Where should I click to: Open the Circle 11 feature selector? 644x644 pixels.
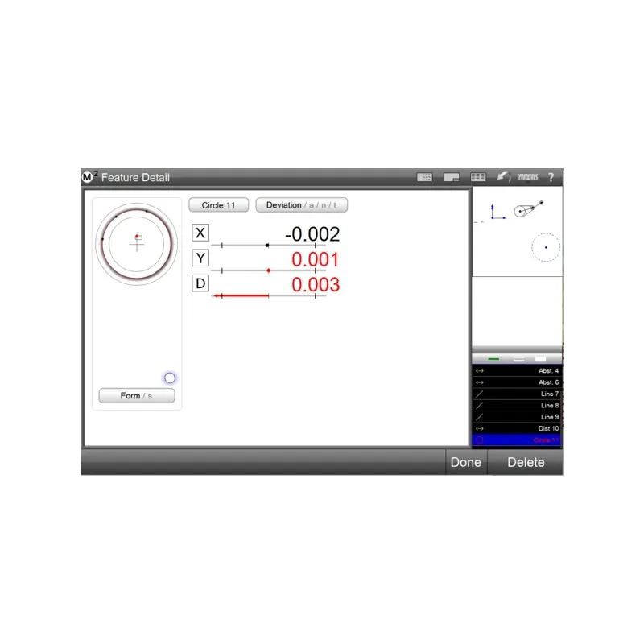click(217, 204)
